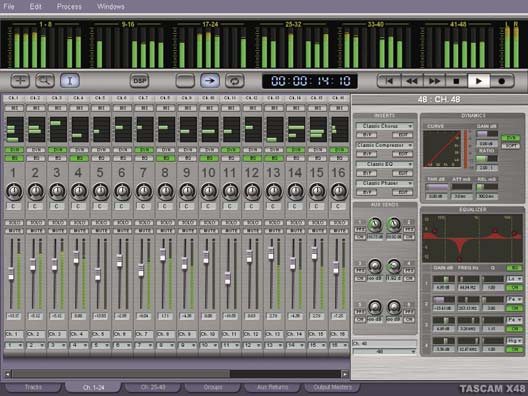Toggle the arrow follow-playhead button
Image resolution: width=528 pixels, height=396 pixels.
click(210, 80)
